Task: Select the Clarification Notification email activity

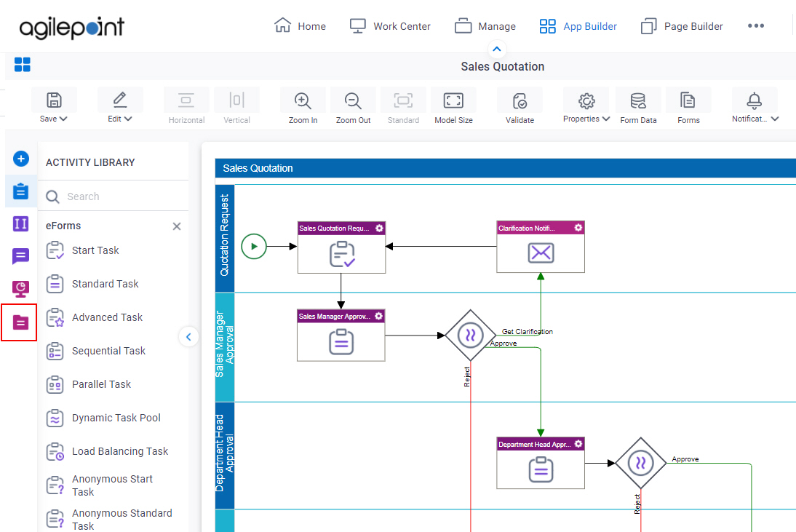Action: tap(541, 247)
